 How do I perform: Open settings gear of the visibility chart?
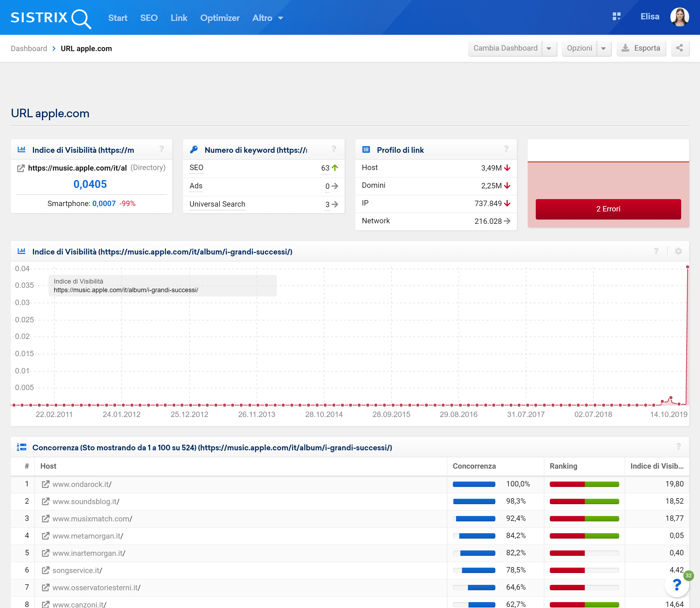click(x=678, y=251)
